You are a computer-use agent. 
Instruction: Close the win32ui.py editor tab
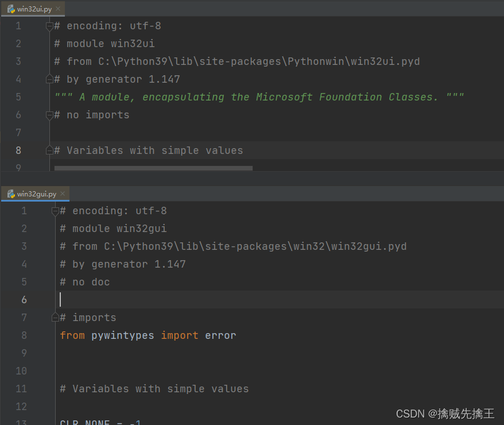(x=58, y=9)
